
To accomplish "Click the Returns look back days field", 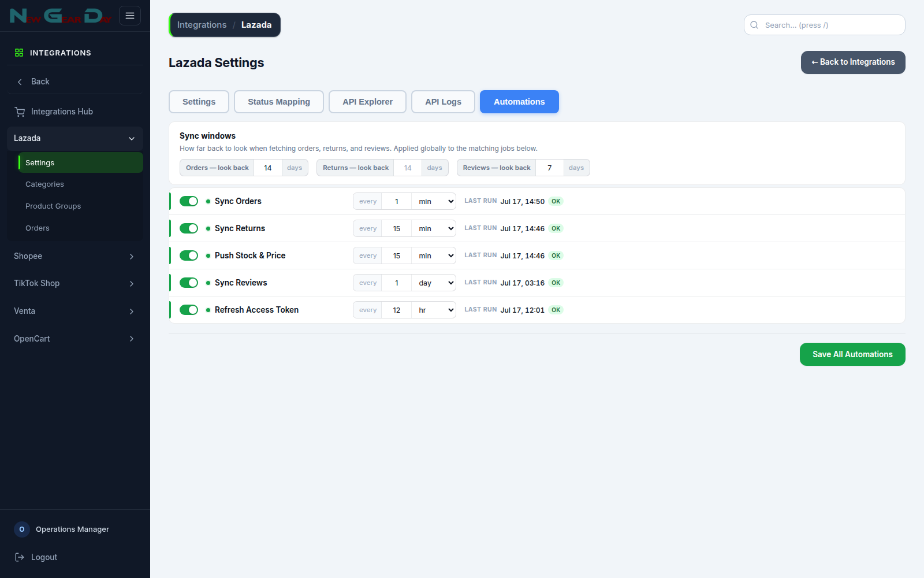I will [408, 168].
